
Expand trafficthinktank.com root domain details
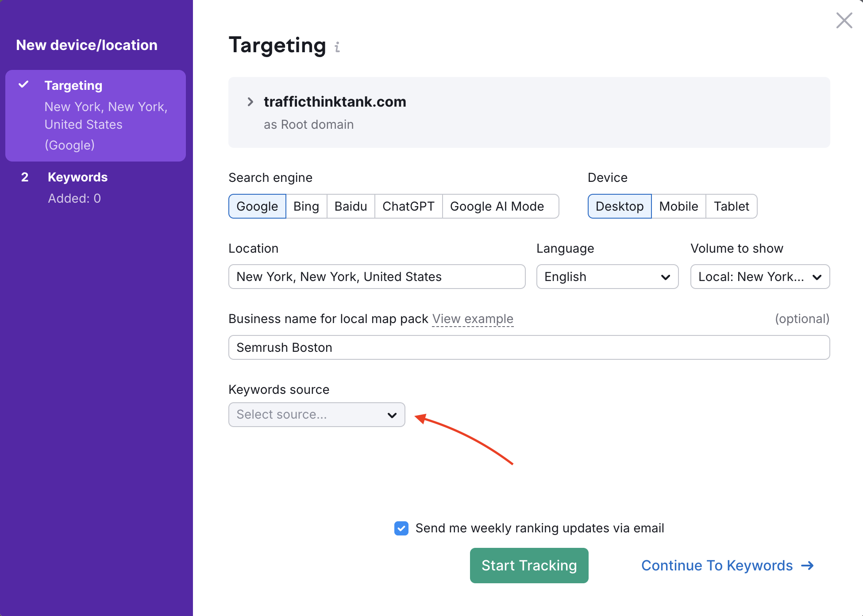click(250, 102)
